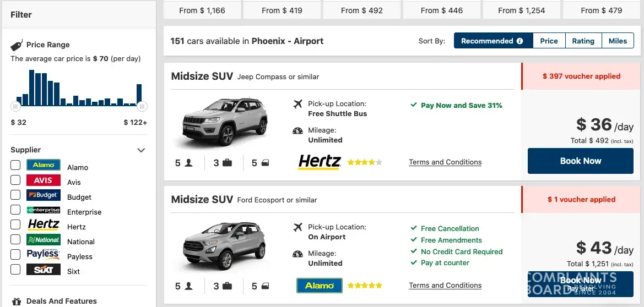Tick the Enterprise supplier checkbox

[15, 210]
